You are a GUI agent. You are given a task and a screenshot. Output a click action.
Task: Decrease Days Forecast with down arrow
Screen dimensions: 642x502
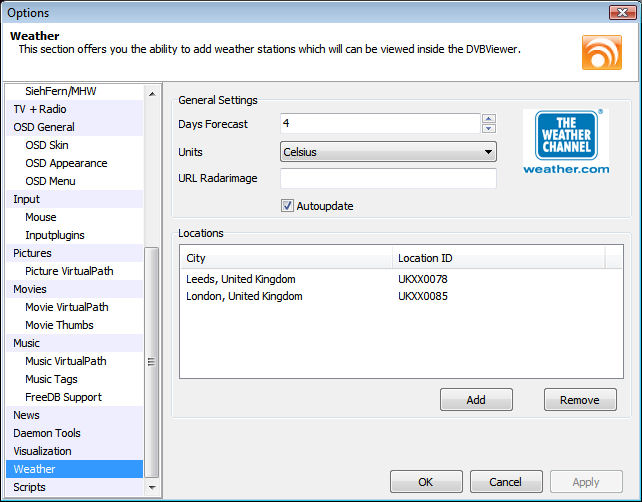pyautogui.click(x=489, y=128)
